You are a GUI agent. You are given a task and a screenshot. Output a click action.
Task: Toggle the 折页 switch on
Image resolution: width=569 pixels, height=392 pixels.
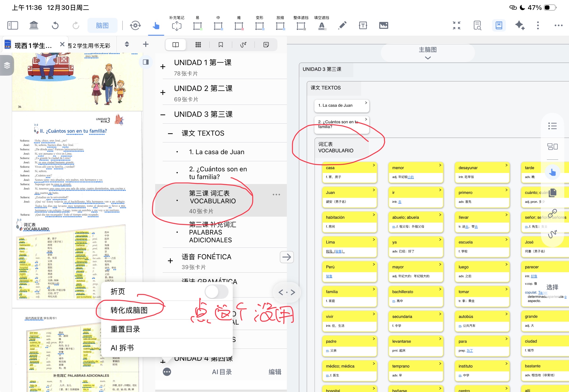click(216, 292)
